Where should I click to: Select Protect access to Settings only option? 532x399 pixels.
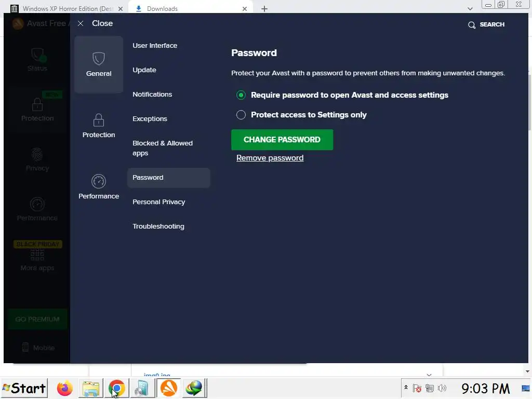241,115
